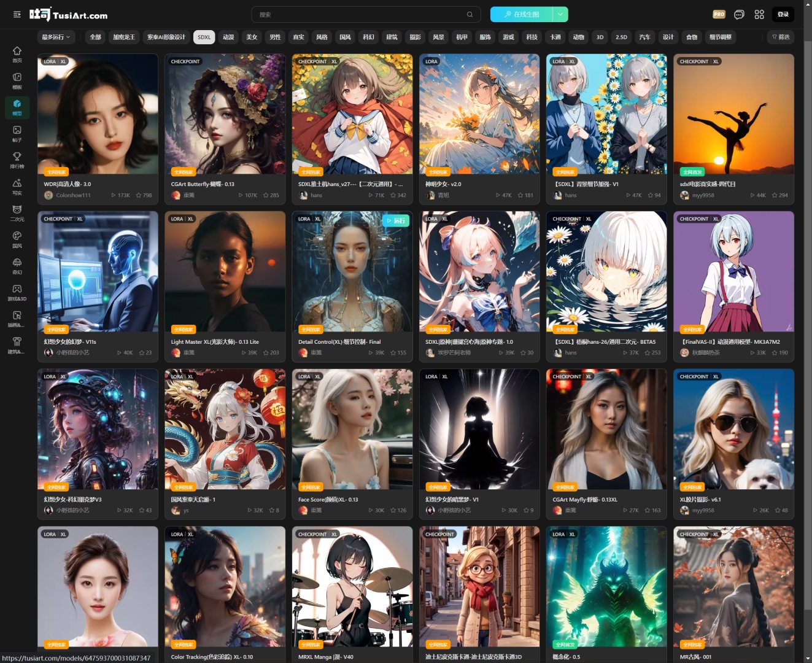Expand the arrow next to 在线生图
This screenshot has height=663, width=812.
pos(560,14)
